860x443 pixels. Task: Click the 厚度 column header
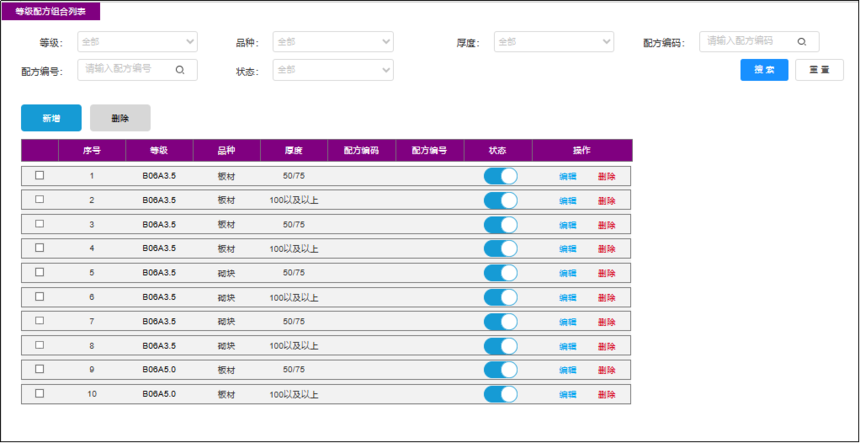(x=293, y=150)
